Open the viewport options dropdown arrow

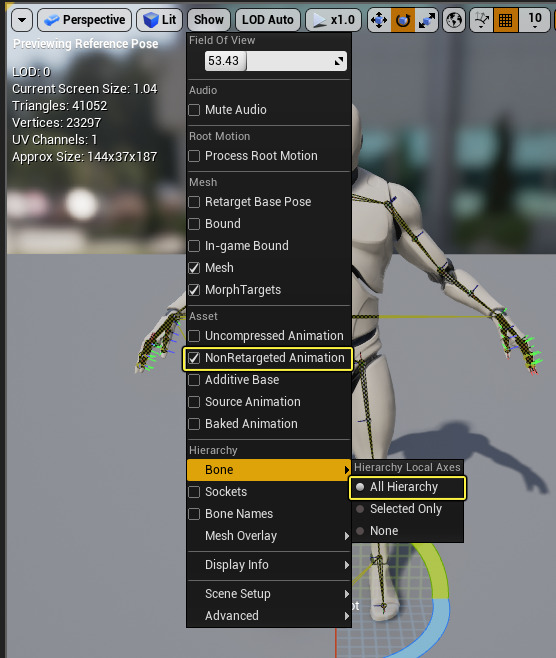[22, 20]
